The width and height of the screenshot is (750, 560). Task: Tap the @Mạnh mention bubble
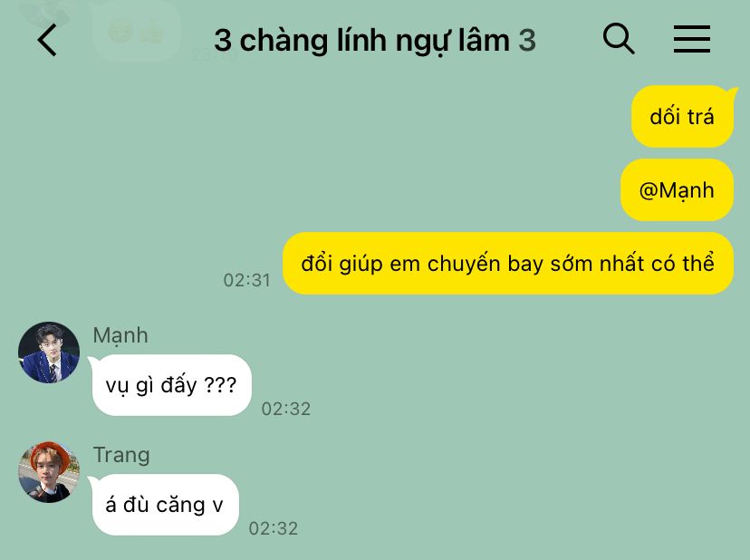pos(677,190)
